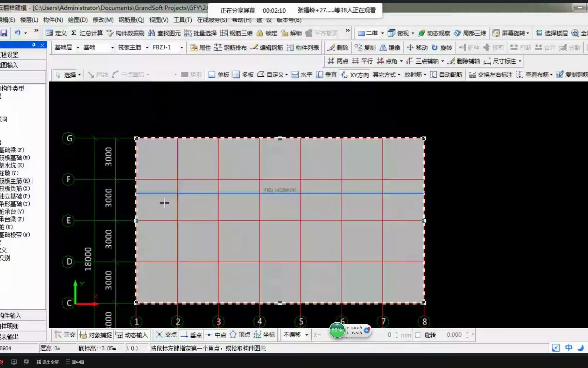Run 汇总计算 summary calculation

click(x=87, y=33)
